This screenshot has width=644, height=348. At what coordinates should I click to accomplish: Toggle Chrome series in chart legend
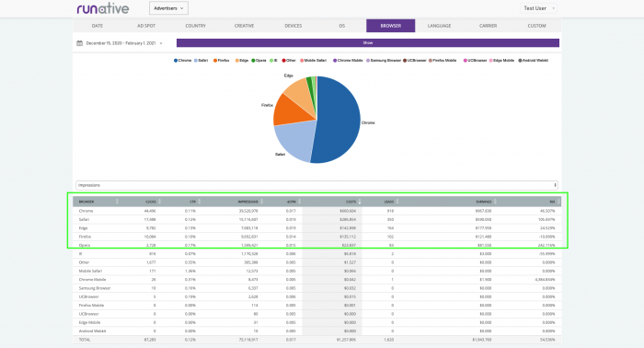pos(182,61)
